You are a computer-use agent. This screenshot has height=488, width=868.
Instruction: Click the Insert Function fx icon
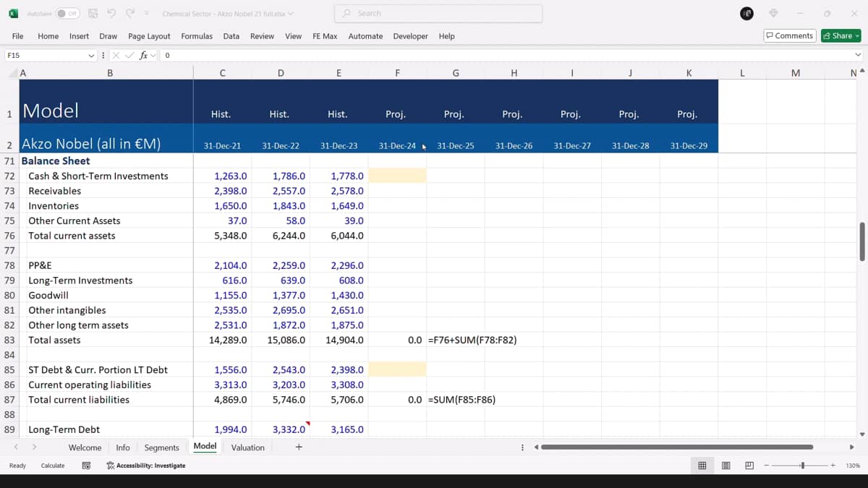(143, 55)
